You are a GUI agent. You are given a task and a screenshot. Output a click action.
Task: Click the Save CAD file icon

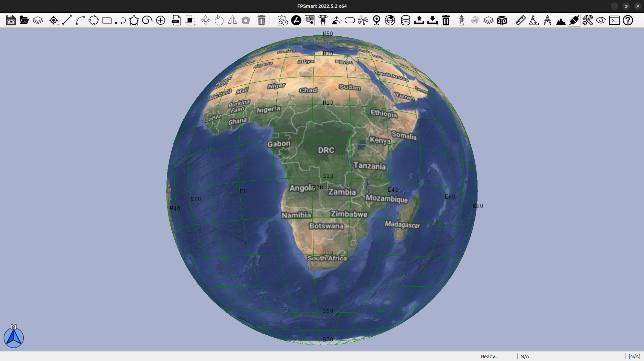pos(11,21)
